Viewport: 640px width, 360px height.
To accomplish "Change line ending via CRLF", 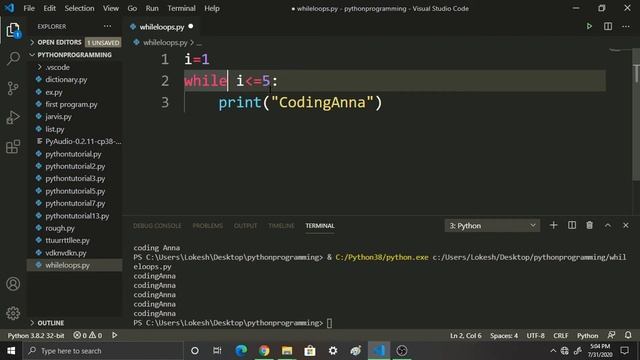I will click(561, 335).
